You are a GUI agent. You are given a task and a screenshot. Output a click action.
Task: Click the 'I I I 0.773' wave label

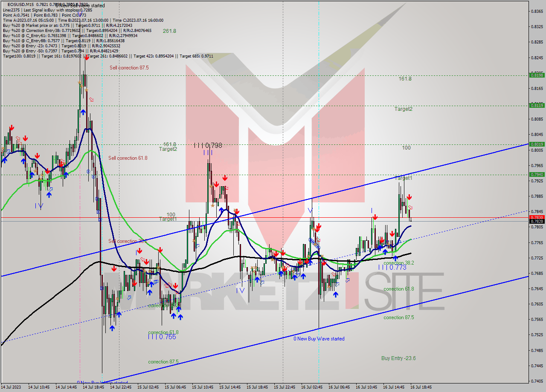[392, 267]
